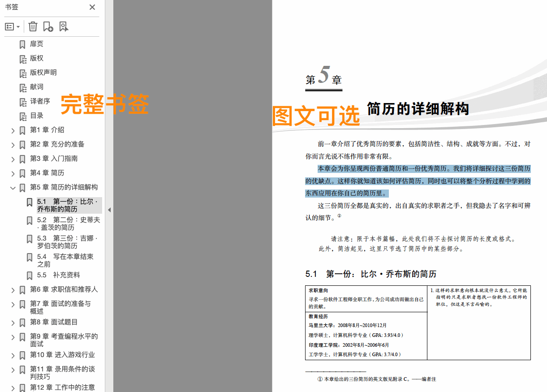Click the bookmark icon beside 5.5 补充资料
The image size is (547, 392).
[x=29, y=275]
